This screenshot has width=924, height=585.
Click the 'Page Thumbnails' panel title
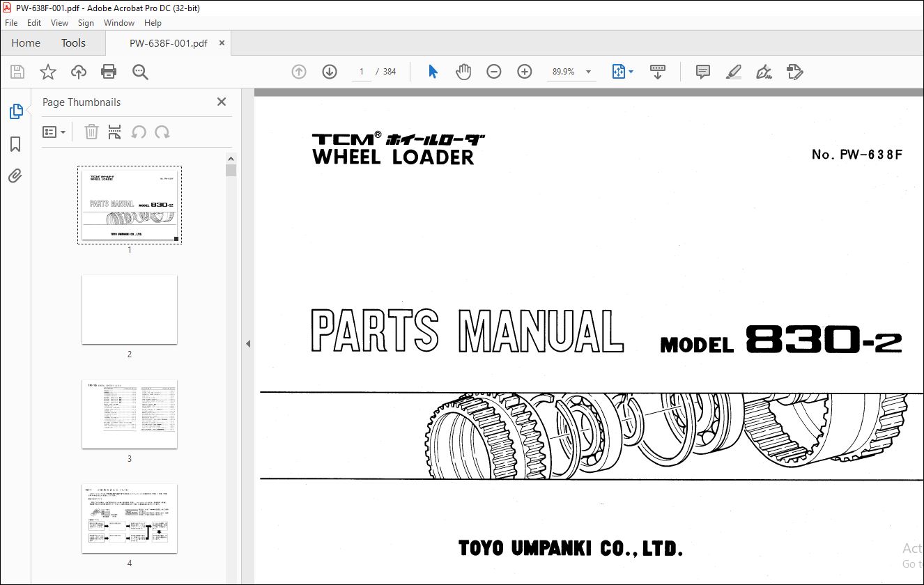(x=82, y=102)
